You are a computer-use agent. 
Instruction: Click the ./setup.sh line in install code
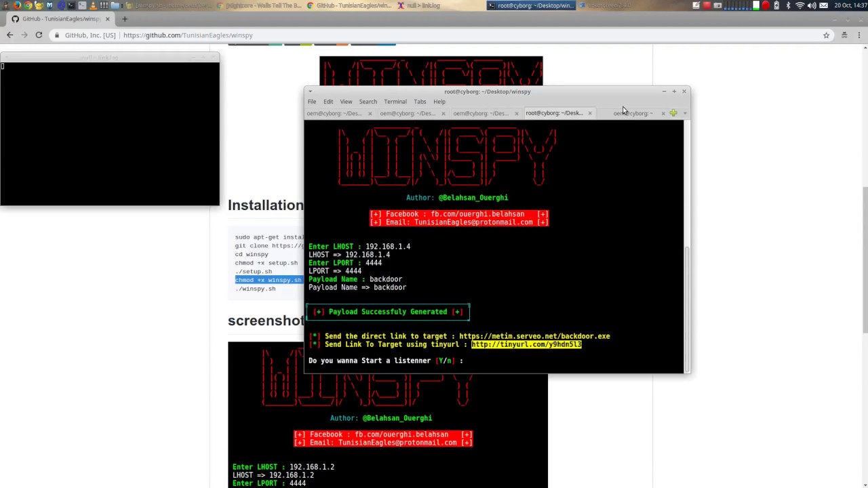[x=254, y=271]
